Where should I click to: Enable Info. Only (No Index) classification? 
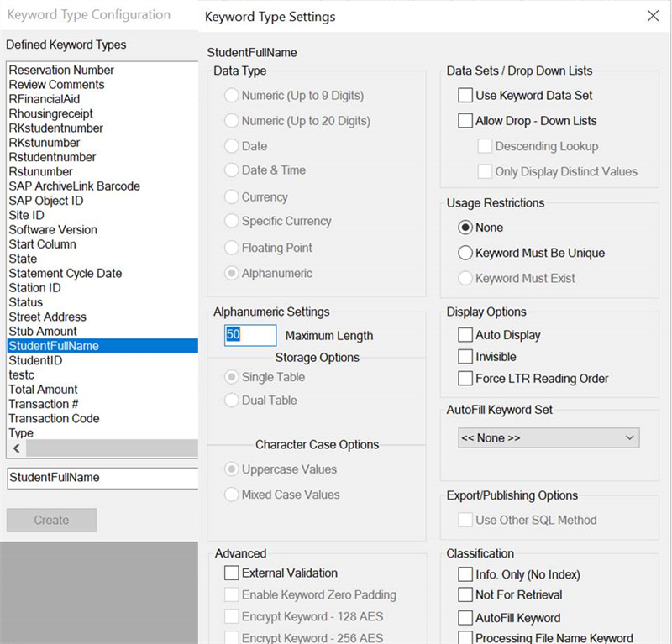pyautogui.click(x=465, y=574)
